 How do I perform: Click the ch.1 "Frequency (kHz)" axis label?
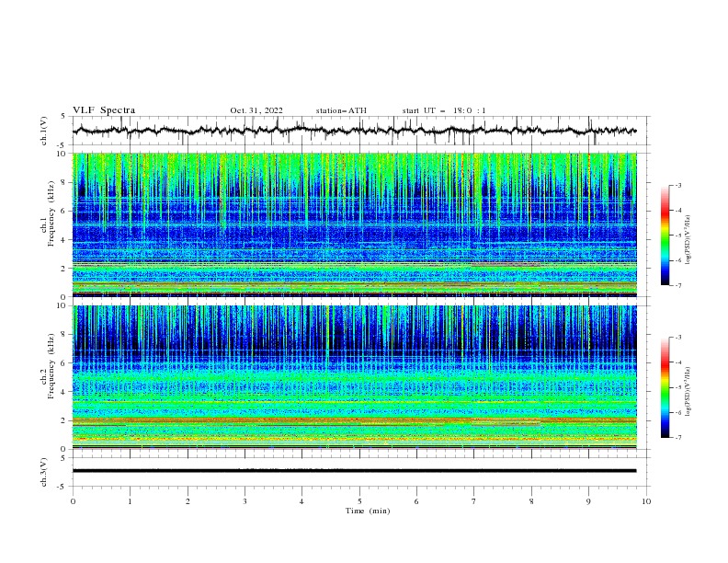[51, 212]
